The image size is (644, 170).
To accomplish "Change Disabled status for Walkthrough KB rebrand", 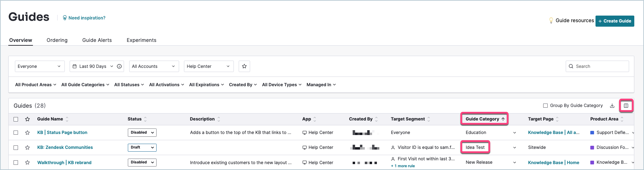I will (x=142, y=162).
